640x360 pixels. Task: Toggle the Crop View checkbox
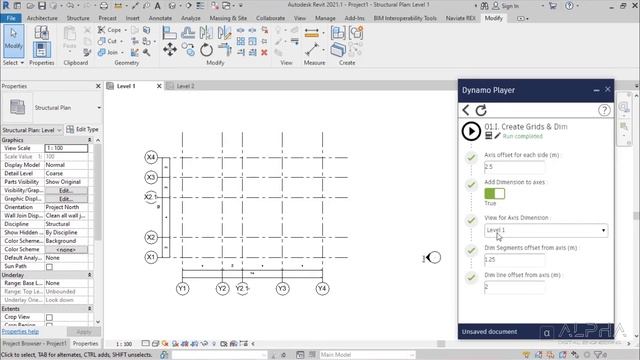pyautogui.click(x=49, y=317)
